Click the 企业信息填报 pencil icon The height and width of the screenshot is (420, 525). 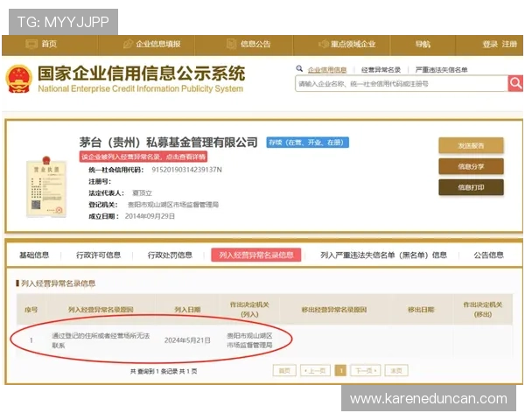(x=128, y=44)
